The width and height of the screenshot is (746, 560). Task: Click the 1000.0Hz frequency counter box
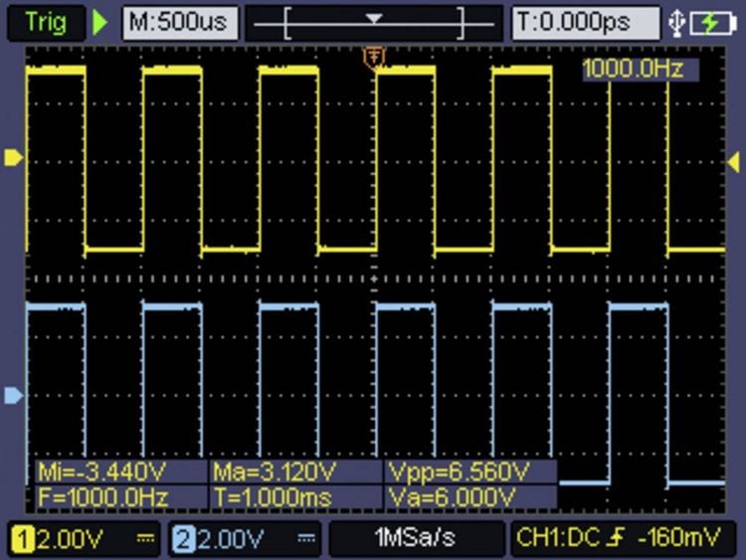pyautogui.click(x=640, y=69)
